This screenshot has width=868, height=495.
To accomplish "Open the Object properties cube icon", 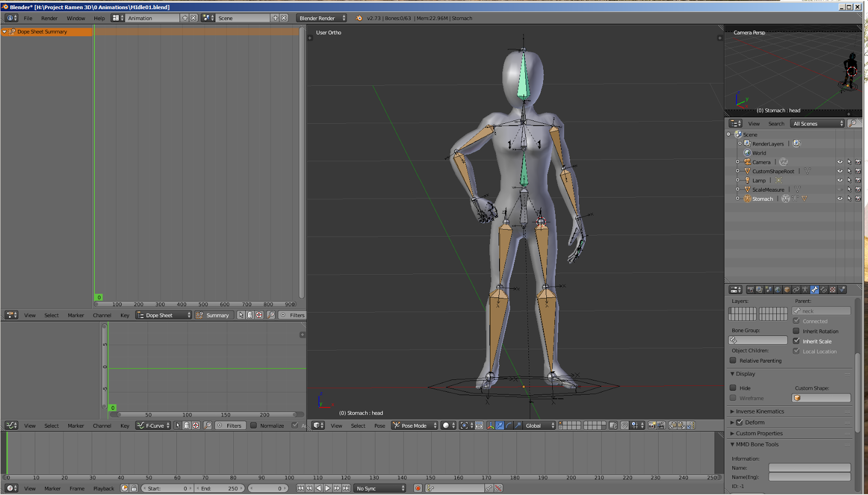I will click(x=787, y=290).
